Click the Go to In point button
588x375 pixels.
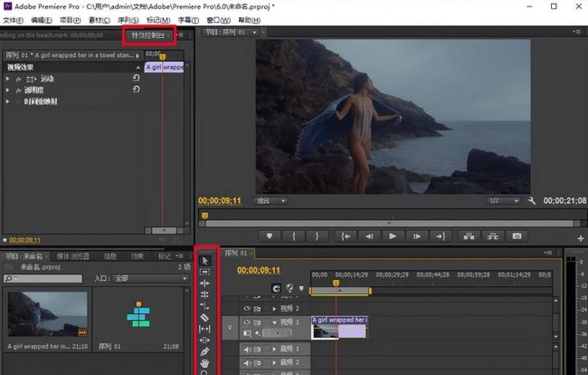(x=346, y=236)
